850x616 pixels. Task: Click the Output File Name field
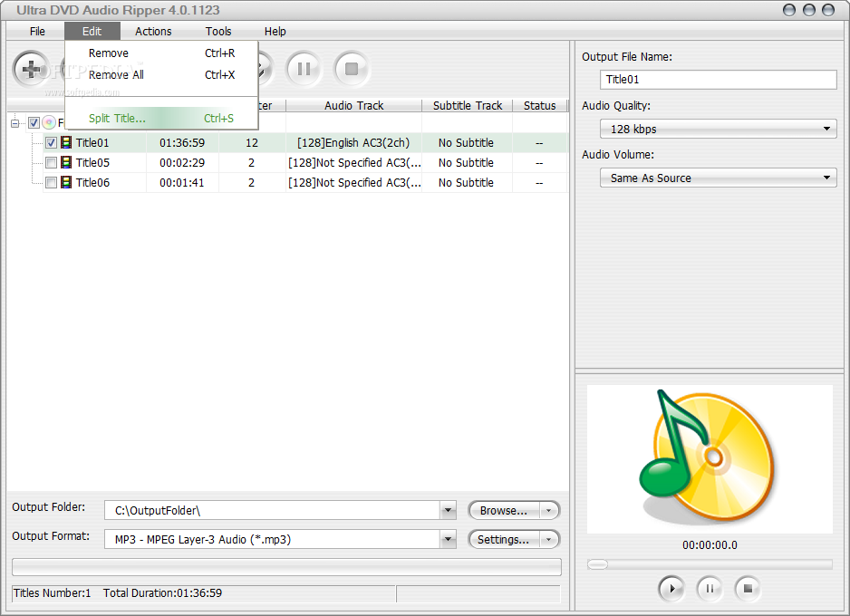coord(719,80)
